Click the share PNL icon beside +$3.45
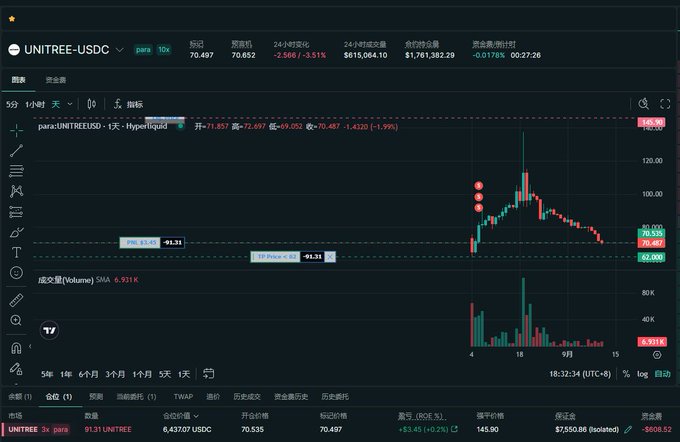 (454, 429)
